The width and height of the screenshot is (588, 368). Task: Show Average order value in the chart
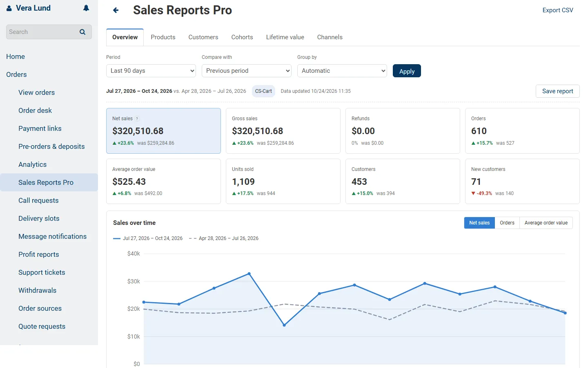pos(546,223)
